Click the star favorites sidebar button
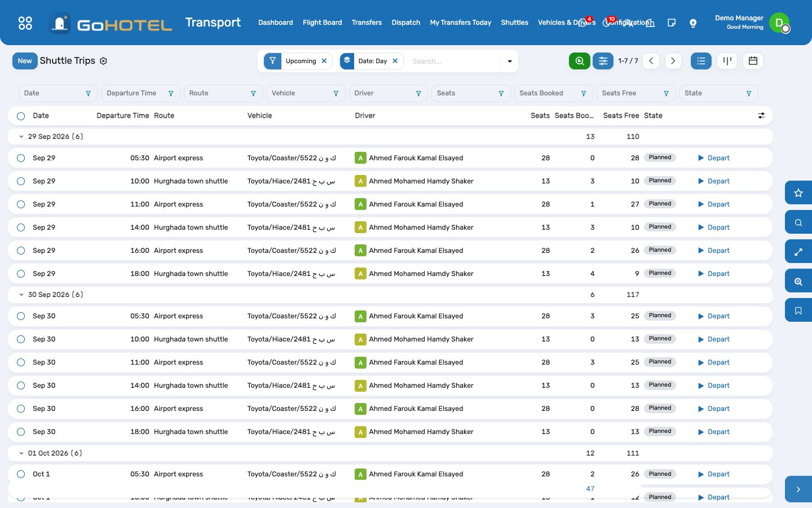Screen dimensions: 812x508 [798, 193]
